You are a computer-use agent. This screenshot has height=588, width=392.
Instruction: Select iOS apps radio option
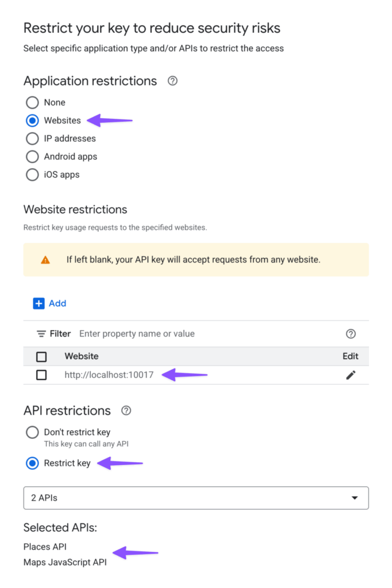[x=33, y=175]
